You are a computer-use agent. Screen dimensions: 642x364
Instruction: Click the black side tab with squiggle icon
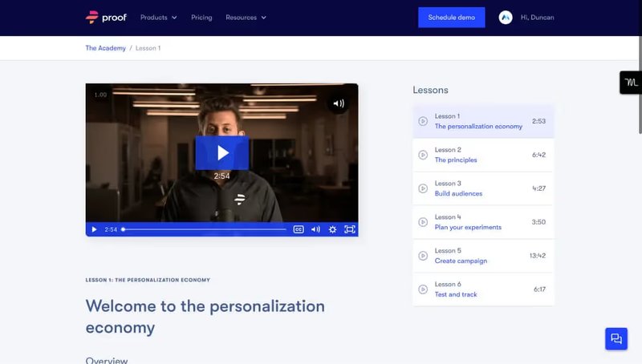pyautogui.click(x=631, y=83)
